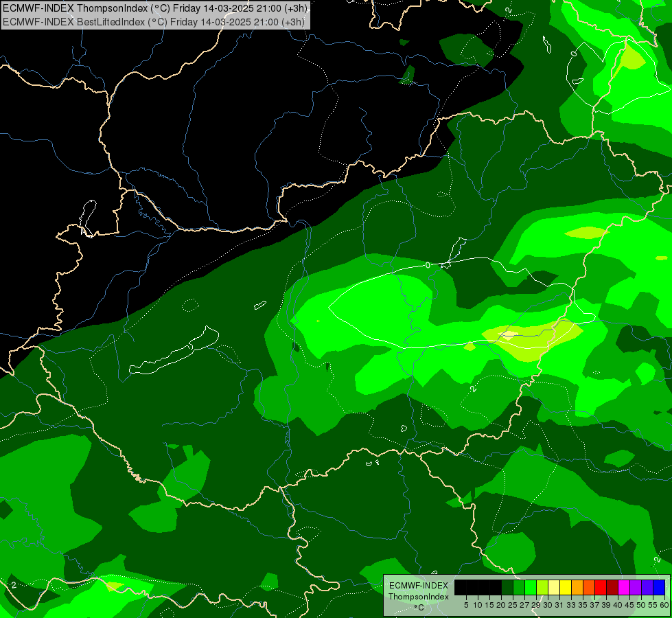
Task: Click the BestLiftedIndex title line at top
Action: 154,21
